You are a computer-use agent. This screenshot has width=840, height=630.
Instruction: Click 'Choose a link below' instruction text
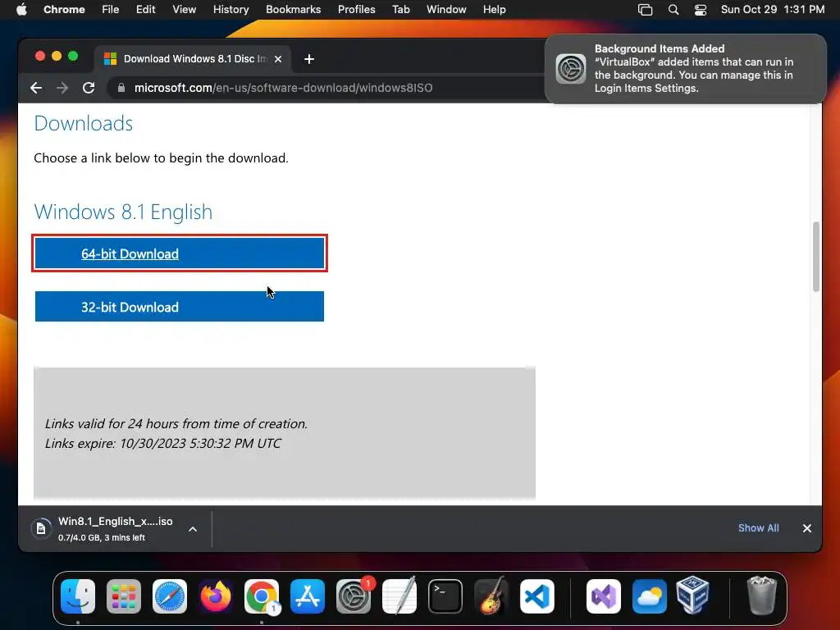162,158
